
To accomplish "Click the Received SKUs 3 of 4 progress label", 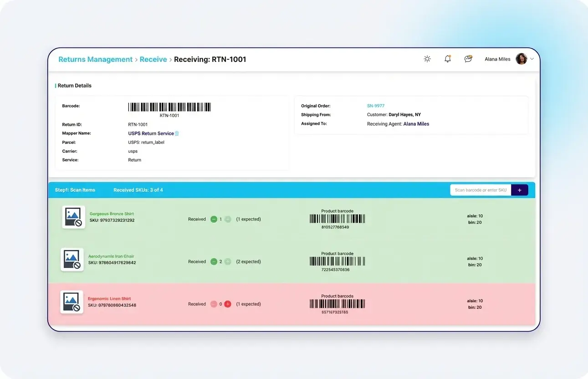I will [x=138, y=190].
